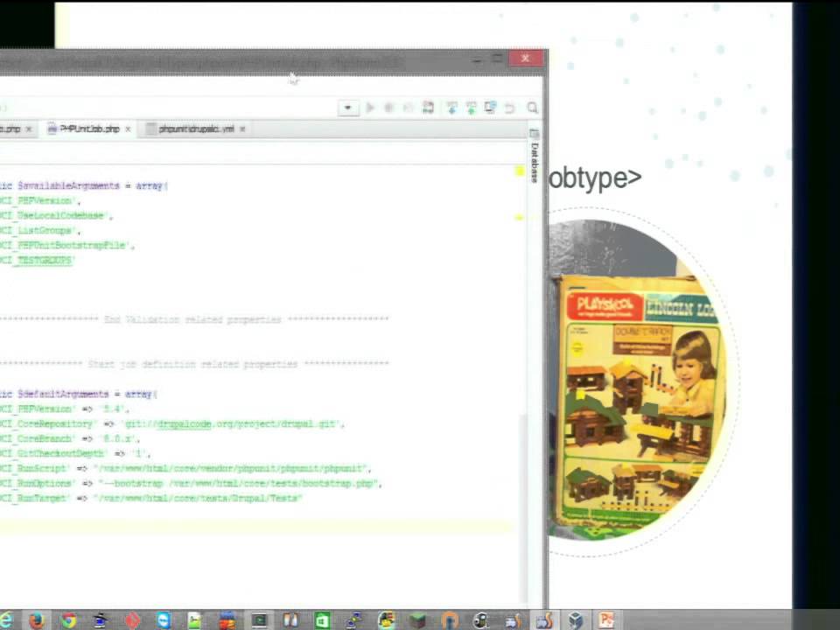Click the DCI_CoreBranch 8.0.x line
This screenshot has width=840, height=630.
coord(70,438)
